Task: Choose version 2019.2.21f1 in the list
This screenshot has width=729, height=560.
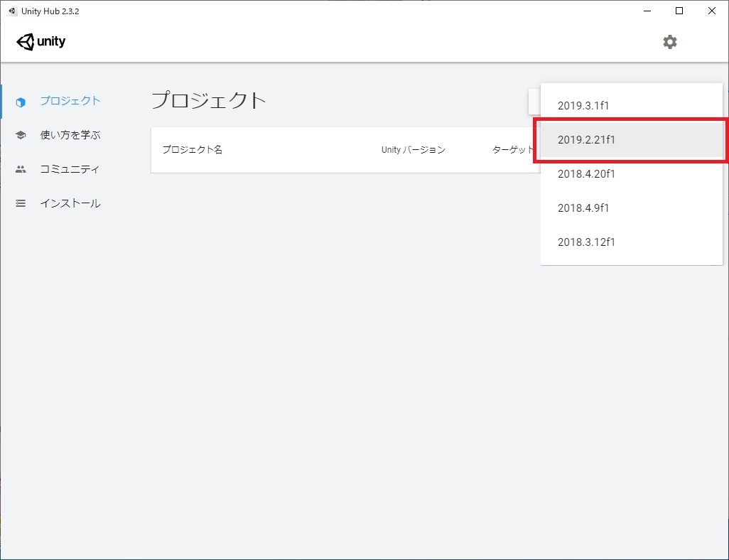Action: coord(632,139)
